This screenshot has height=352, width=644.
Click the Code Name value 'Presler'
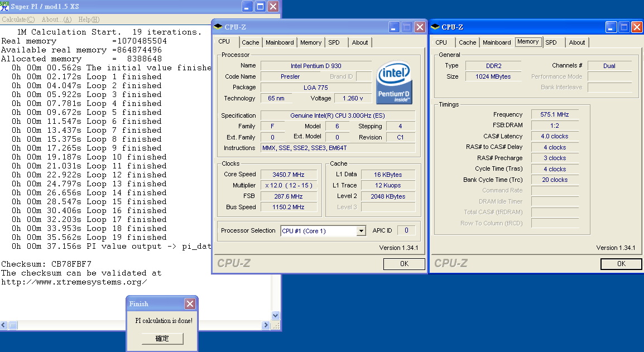pyautogui.click(x=290, y=76)
